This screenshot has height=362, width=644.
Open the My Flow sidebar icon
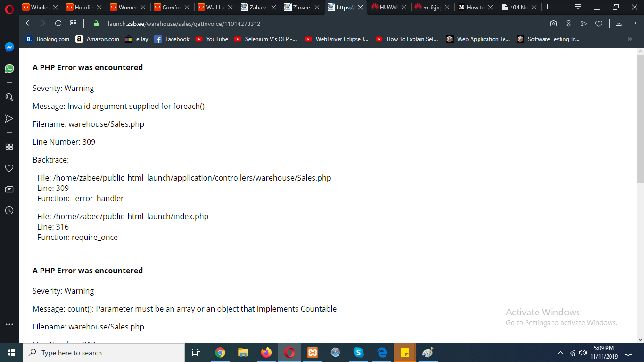pos(9,118)
